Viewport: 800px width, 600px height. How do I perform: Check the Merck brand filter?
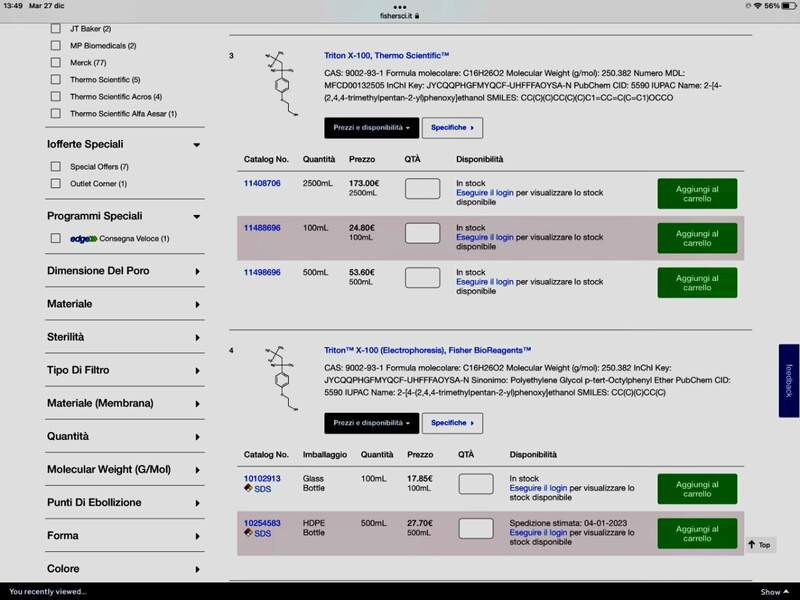click(56, 63)
